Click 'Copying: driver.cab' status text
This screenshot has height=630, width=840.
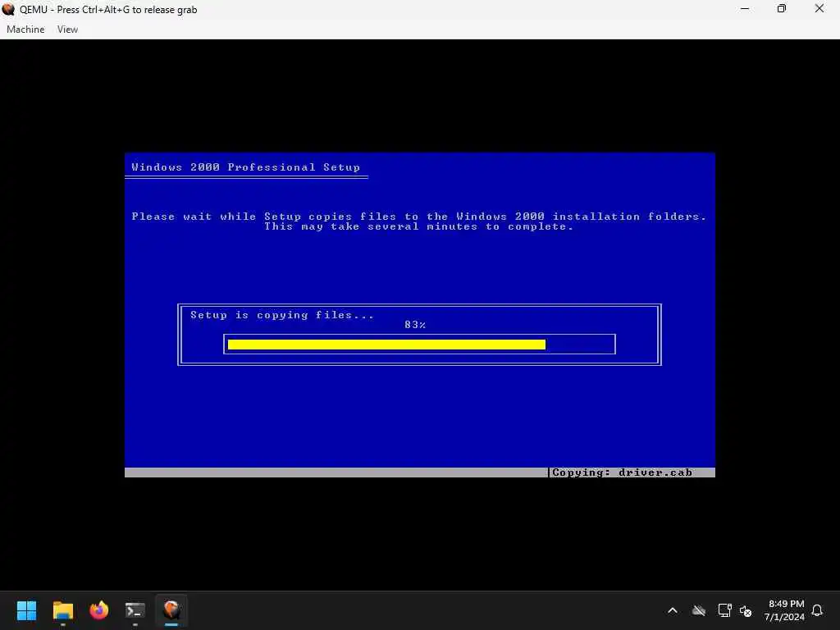pyautogui.click(x=622, y=472)
